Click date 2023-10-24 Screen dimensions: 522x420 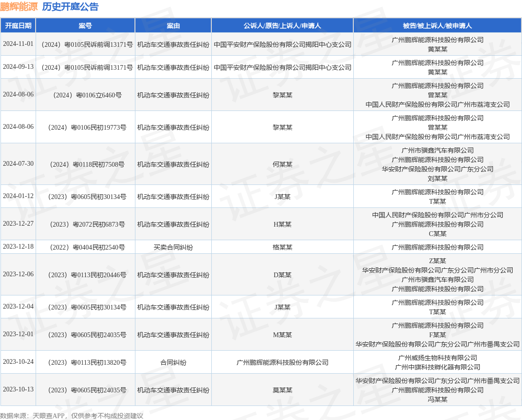point(18,361)
